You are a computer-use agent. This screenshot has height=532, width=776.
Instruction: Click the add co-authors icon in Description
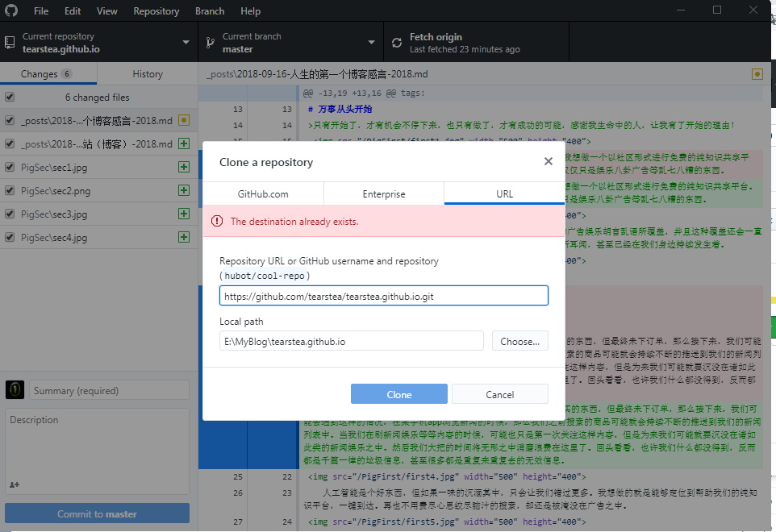pyautogui.click(x=15, y=484)
